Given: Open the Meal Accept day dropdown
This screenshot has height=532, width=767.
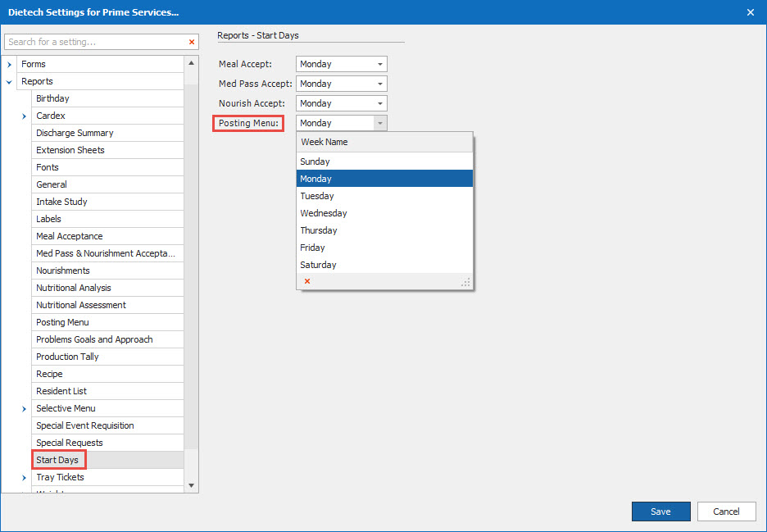Looking at the screenshot, I should click(380, 64).
